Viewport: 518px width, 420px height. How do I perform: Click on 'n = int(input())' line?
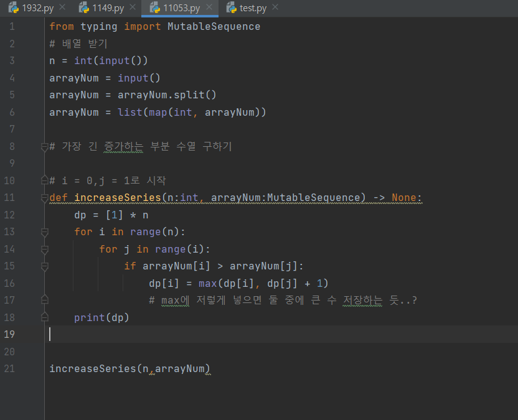click(x=98, y=61)
